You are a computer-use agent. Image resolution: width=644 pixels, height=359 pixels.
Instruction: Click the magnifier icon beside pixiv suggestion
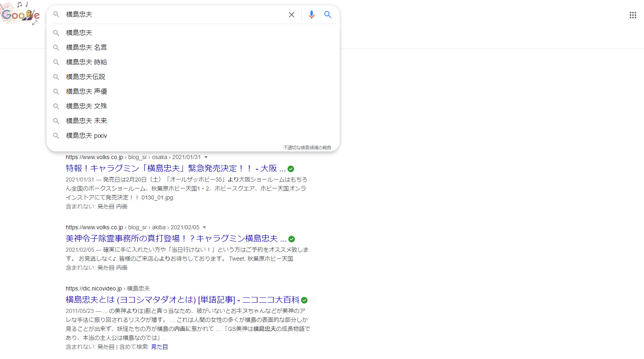(56, 136)
